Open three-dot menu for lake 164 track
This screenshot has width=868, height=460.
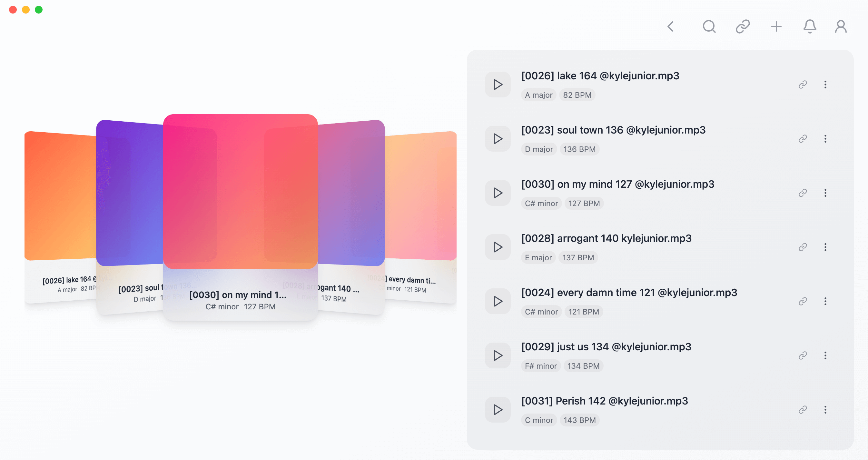pyautogui.click(x=825, y=85)
